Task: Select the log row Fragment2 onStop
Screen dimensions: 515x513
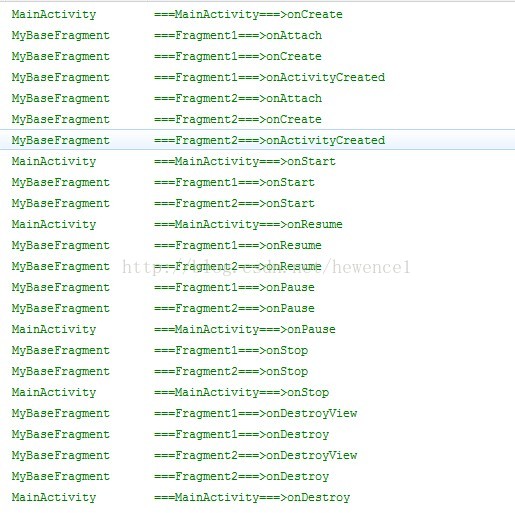Action: pos(257,371)
